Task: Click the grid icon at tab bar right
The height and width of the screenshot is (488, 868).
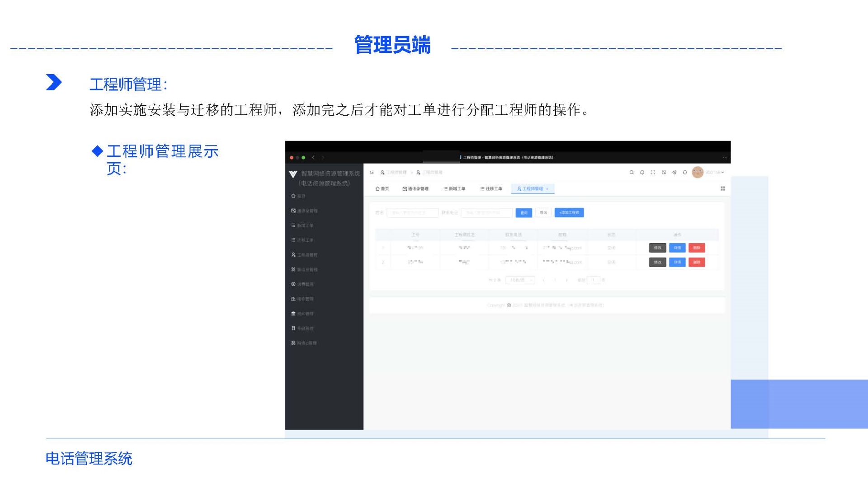Action: point(722,189)
